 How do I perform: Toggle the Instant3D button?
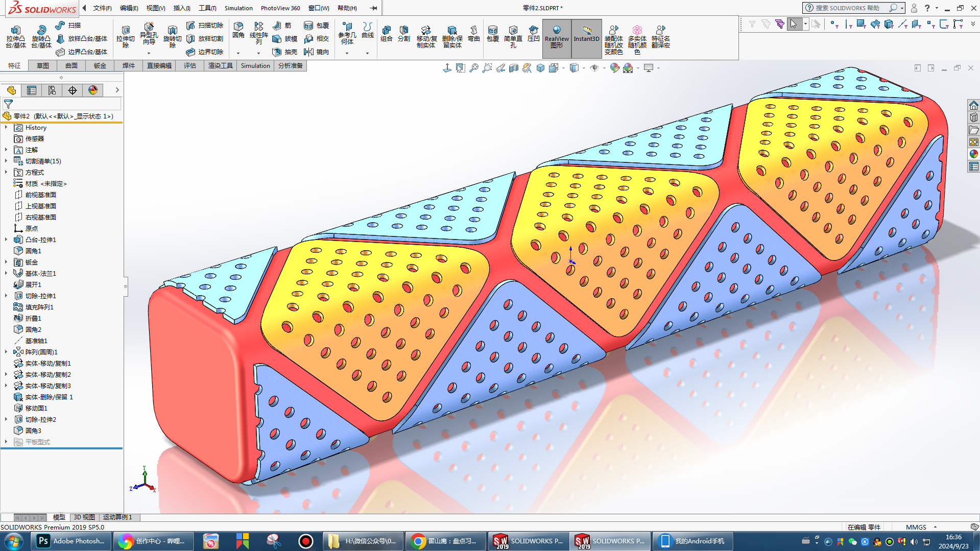[586, 38]
